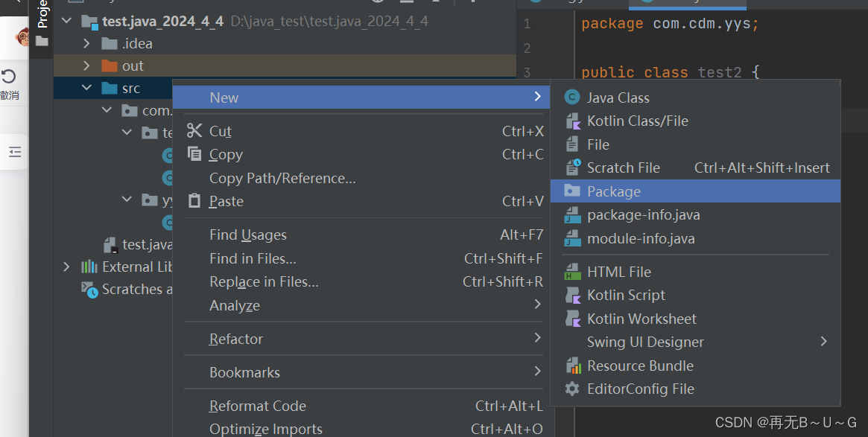Viewport: 868px width, 437px height.
Task: Click the EditorConfig File gear icon
Action: point(572,389)
